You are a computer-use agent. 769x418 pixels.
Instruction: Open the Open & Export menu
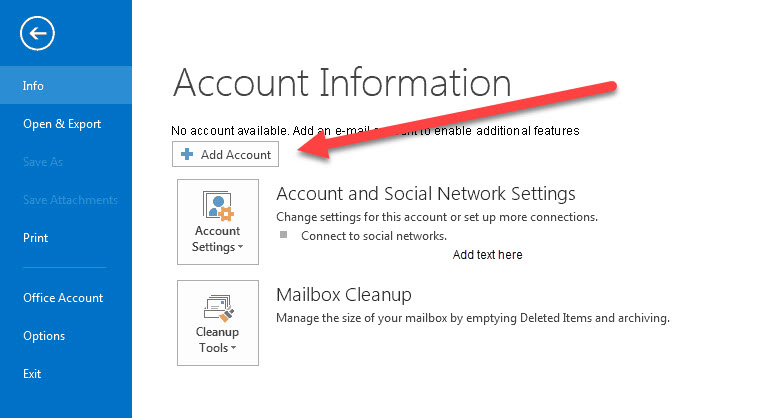pos(62,124)
